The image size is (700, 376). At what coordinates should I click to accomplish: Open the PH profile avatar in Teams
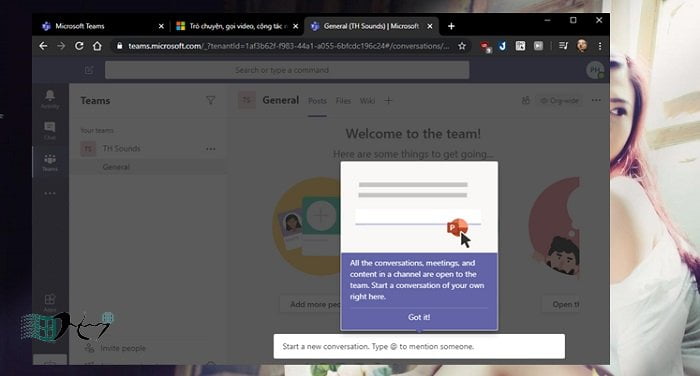595,70
